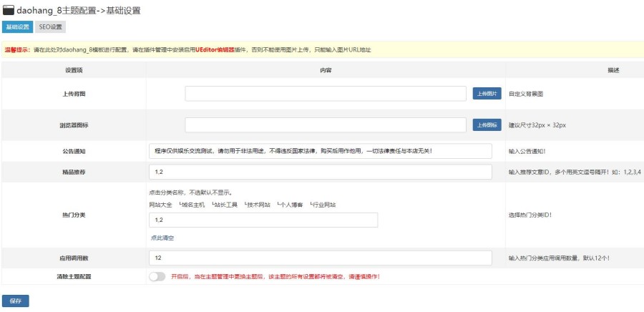Switch to the 基础设置 tab
This screenshot has width=644, height=312.
[x=18, y=27]
